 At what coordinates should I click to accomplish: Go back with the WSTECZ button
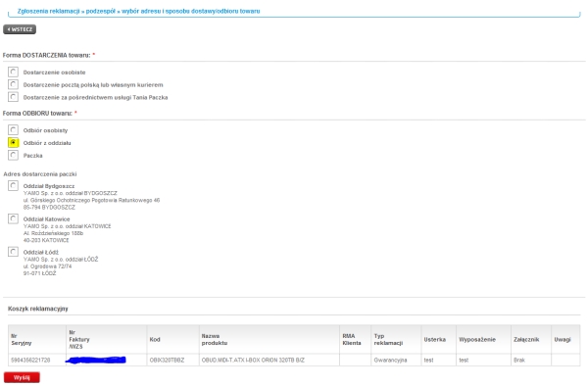pos(20,29)
